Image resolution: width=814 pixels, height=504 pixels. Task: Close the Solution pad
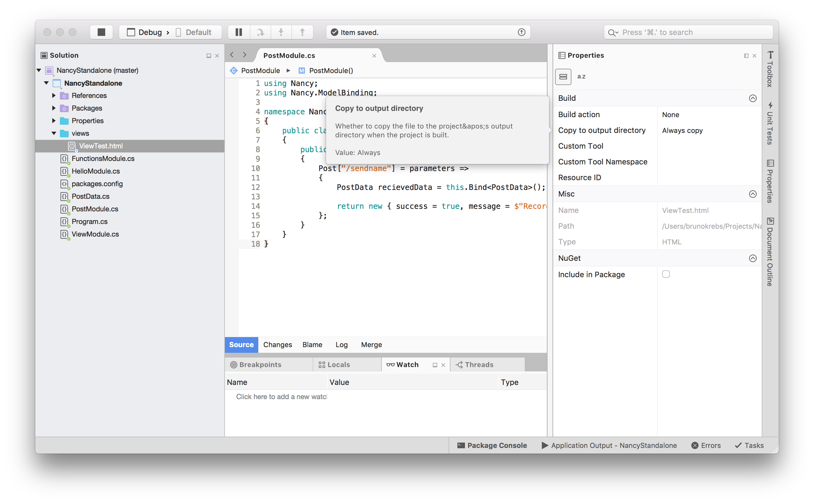point(217,56)
